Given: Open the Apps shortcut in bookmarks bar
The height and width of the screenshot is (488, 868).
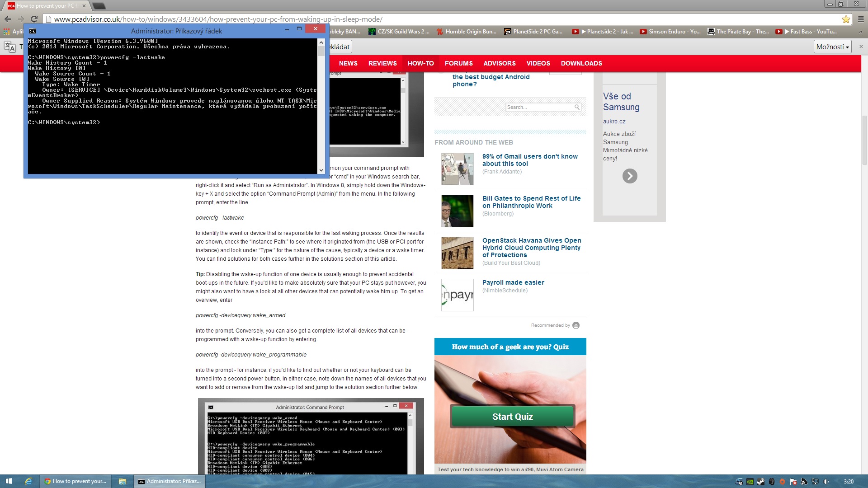Looking at the screenshot, I should click(13, 32).
